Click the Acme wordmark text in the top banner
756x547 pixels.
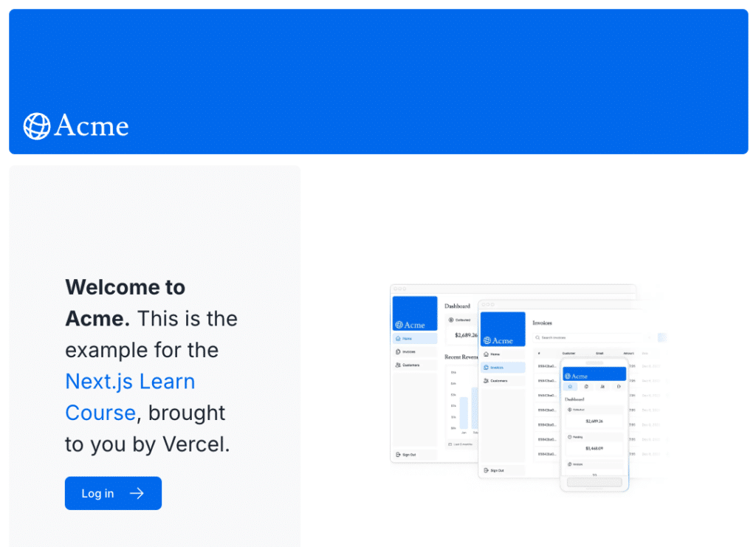[x=92, y=126]
